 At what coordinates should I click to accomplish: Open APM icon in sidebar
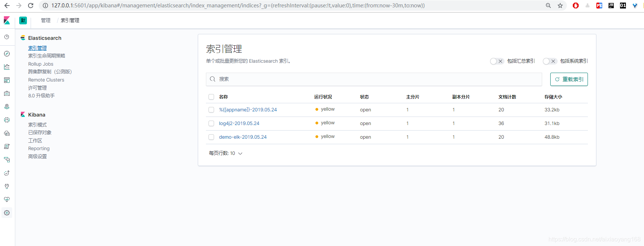pos(7,160)
